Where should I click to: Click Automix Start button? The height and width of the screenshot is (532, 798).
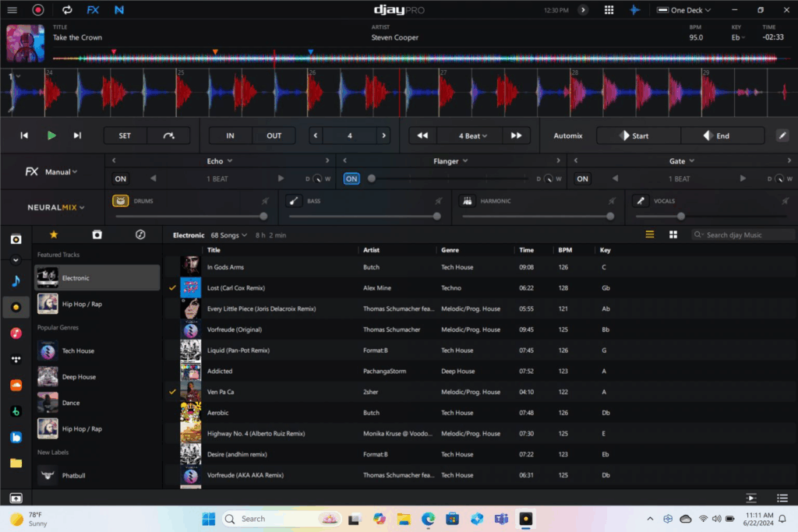click(638, 136)
